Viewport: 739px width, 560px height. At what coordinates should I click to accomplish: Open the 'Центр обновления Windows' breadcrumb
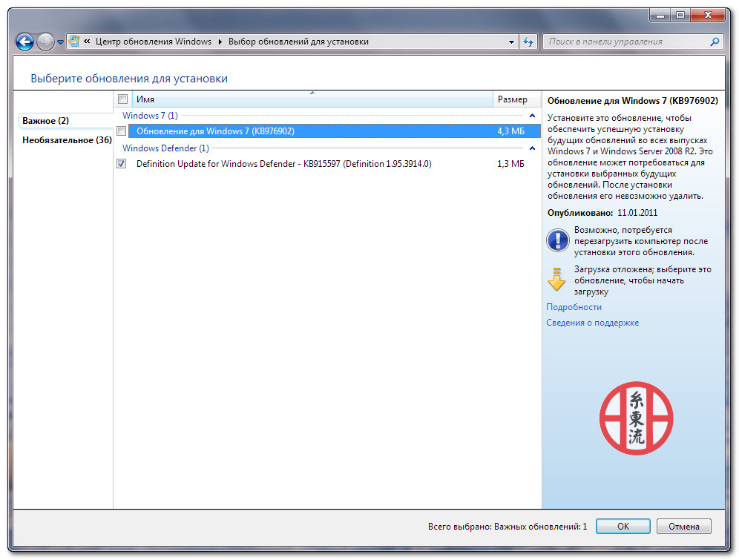pyautogui.click(x=154, y=42)
